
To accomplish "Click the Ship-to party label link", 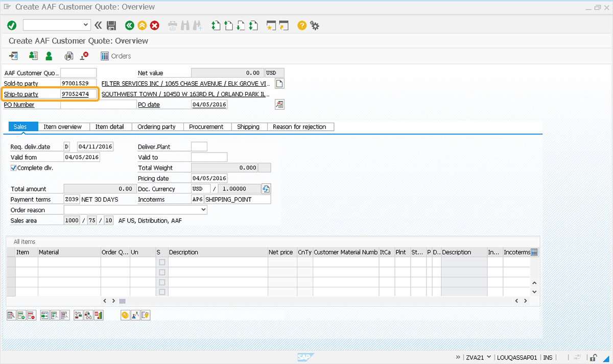I will (x=21, y=94).
